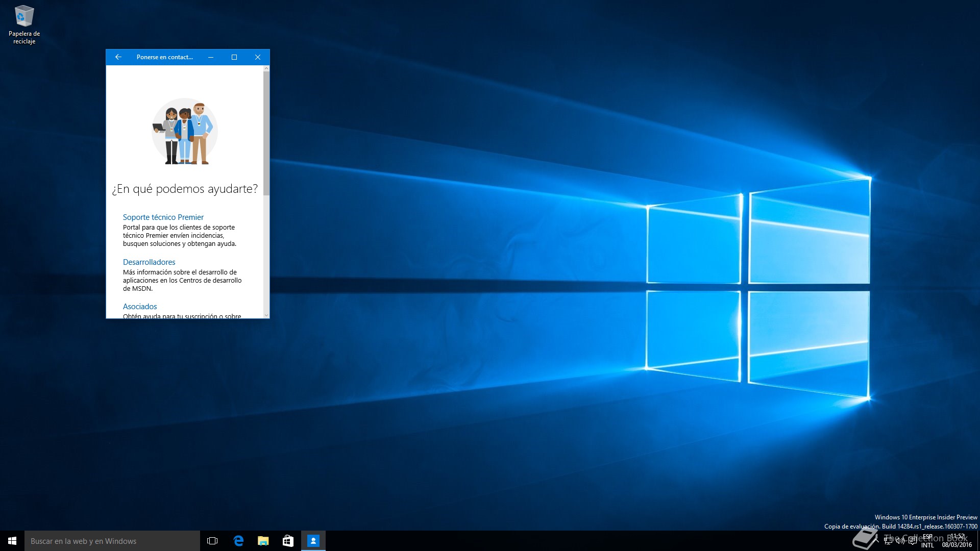Maximize the Ponerse en contacto window
980x551 pixels.
(234, 57)
